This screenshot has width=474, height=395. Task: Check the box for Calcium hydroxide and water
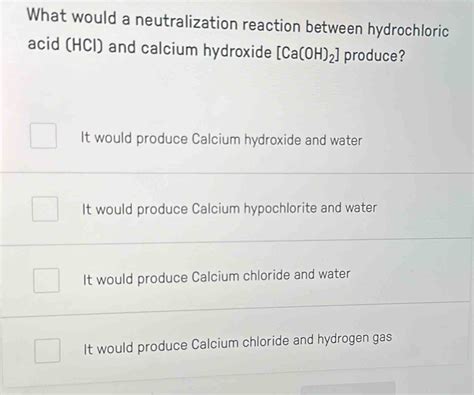43,135
